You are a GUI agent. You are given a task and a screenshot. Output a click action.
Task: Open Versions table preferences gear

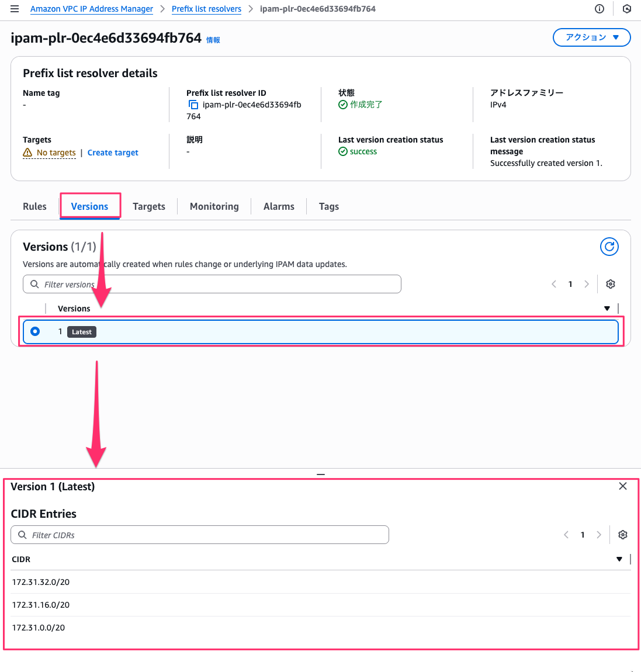611,284
